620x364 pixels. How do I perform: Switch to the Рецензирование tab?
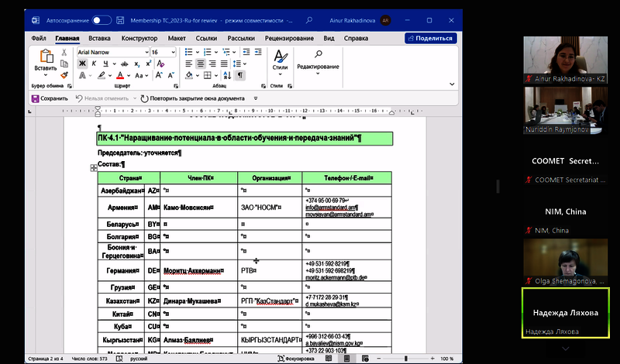point(289,39)
